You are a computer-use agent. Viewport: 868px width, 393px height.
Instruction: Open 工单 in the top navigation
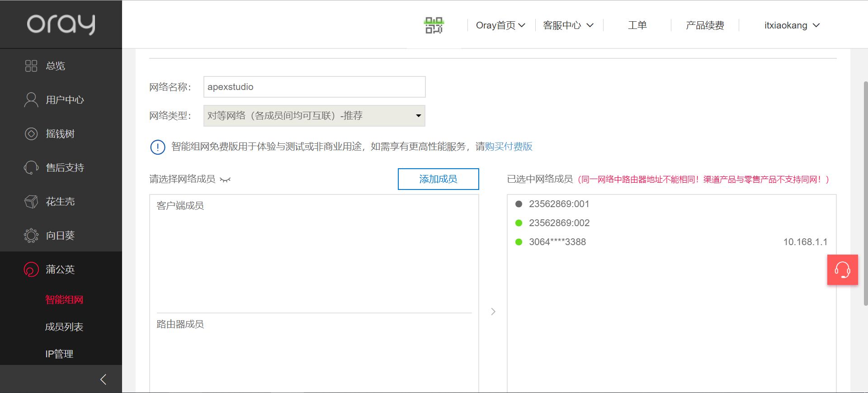pyautogui.click(x=637, y=25)
